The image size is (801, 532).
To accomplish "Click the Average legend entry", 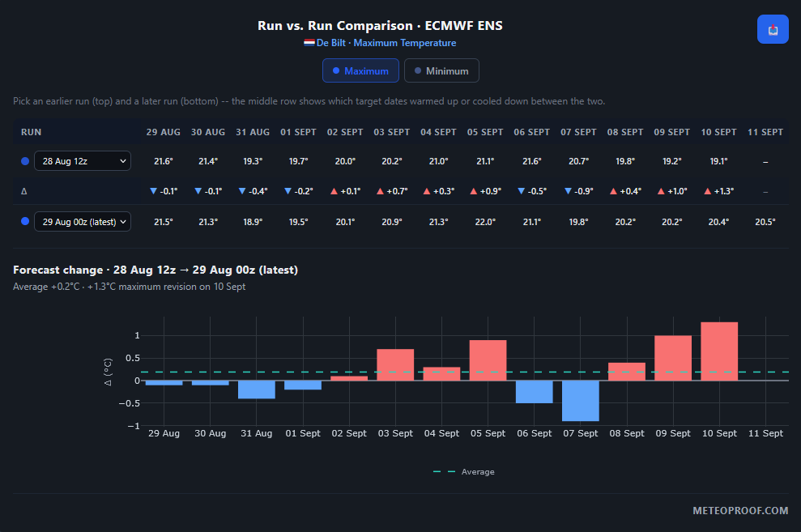I will (464, 472).
